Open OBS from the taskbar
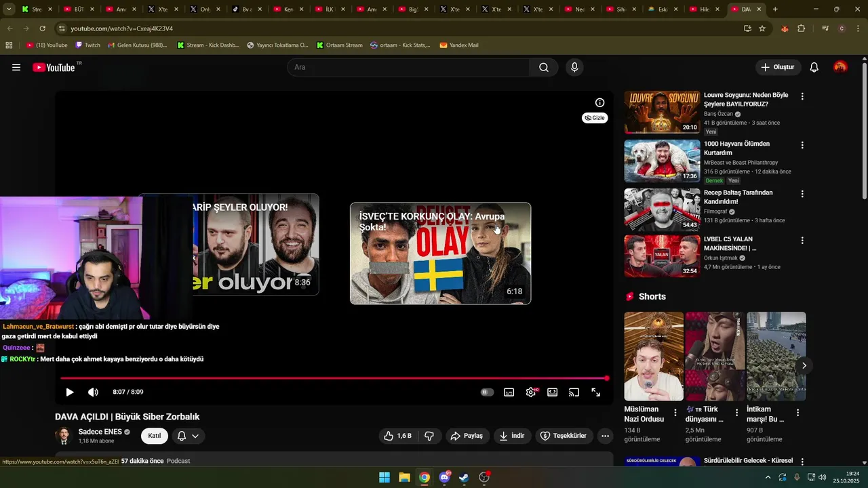This screenshot has width=868, height=488. [x=484, y=477]
